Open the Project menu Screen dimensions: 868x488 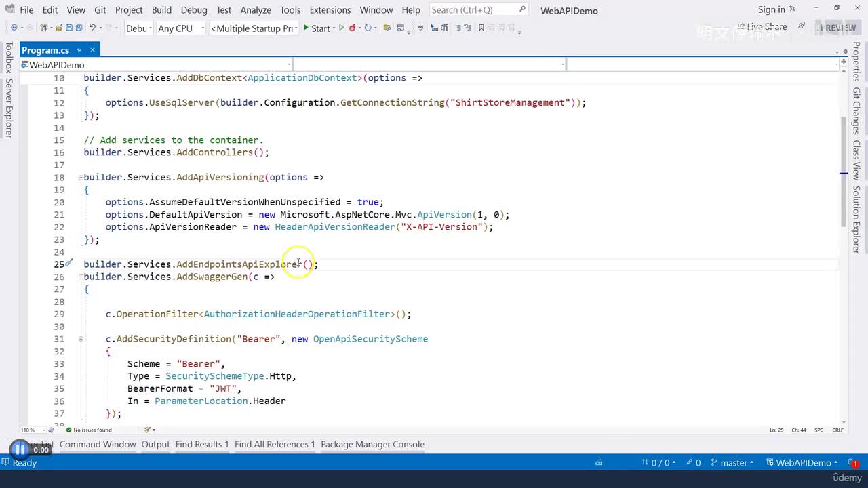click(129, 9)
